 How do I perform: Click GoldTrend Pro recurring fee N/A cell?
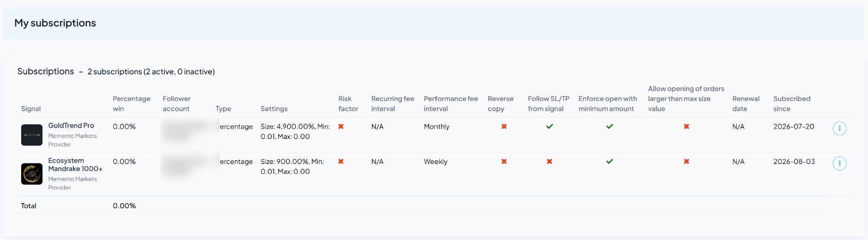(x=378, y=127)
